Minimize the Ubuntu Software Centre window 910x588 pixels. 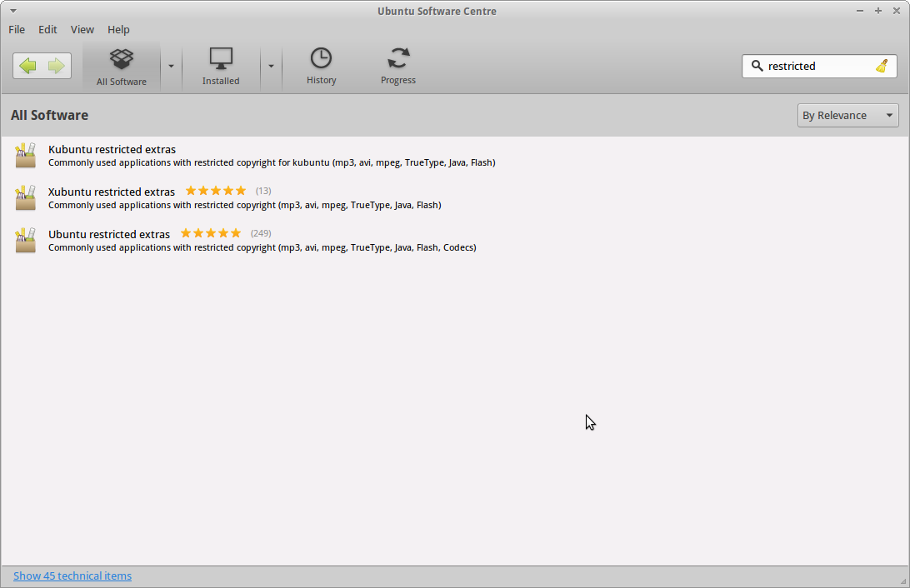tap(860, 11)
